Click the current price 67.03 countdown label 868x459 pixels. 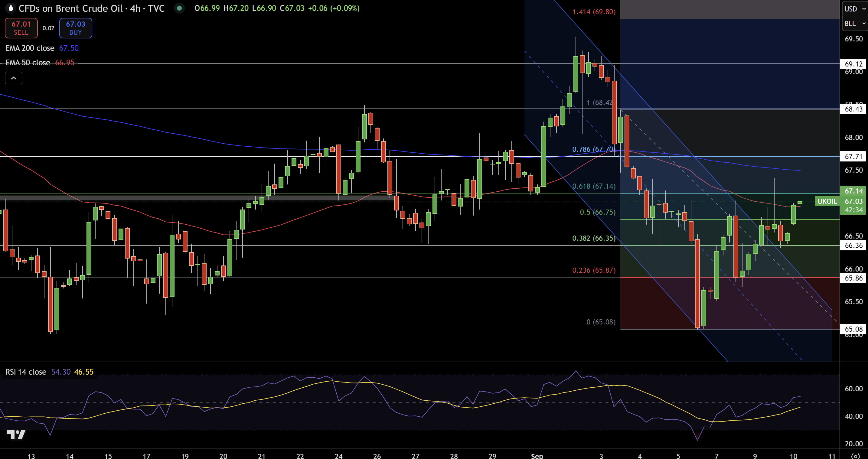(853, 206)
